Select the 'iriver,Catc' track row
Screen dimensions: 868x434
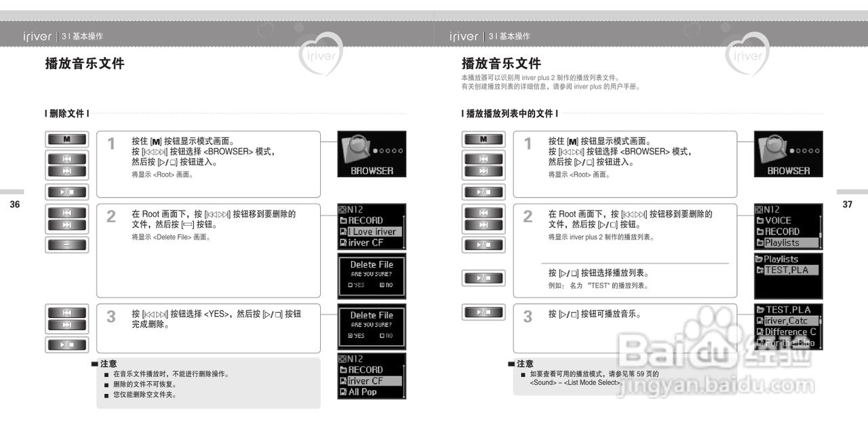coord(787,321)
